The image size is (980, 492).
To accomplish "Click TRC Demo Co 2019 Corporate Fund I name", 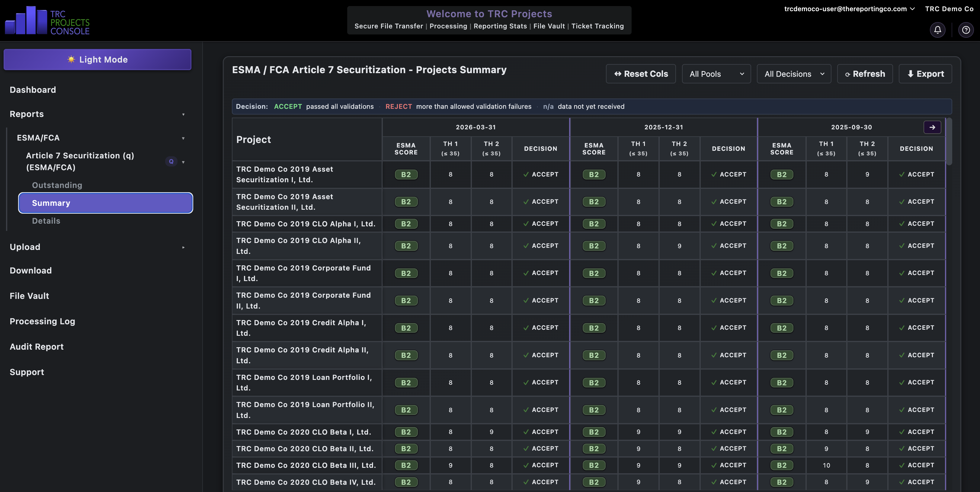I will 303,273.
